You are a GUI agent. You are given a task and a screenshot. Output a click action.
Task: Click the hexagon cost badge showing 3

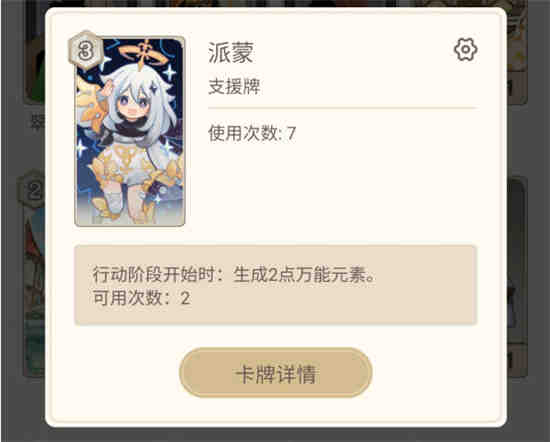(86, 51)
